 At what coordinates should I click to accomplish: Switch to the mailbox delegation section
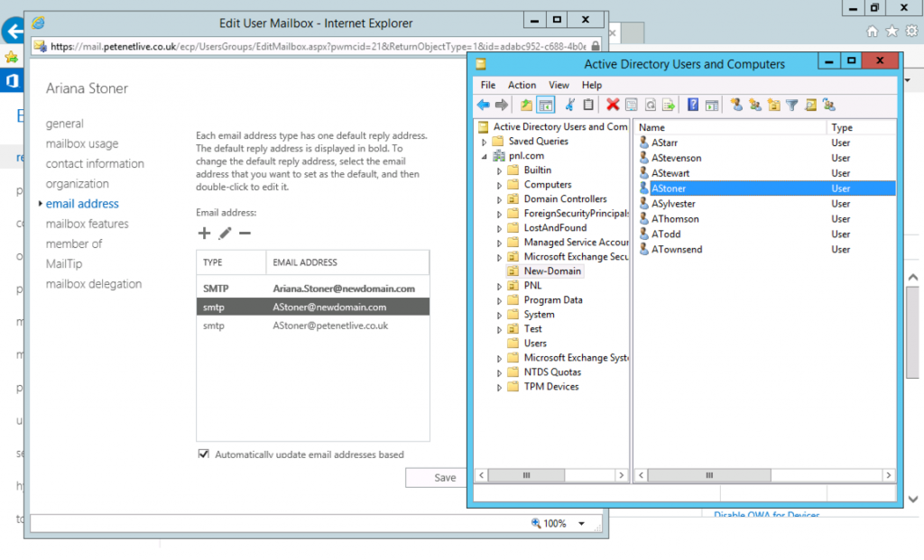(x=91, y=283)
